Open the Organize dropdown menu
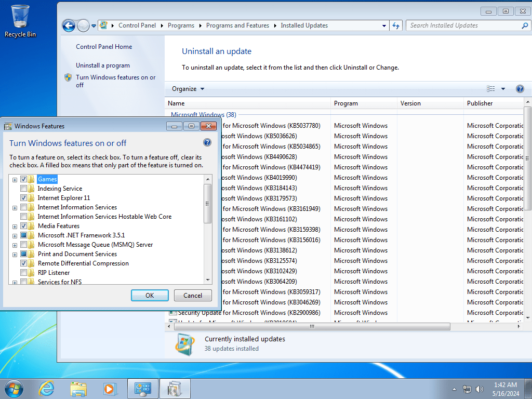This screenshot has width=532, height=399. [188, 89]
